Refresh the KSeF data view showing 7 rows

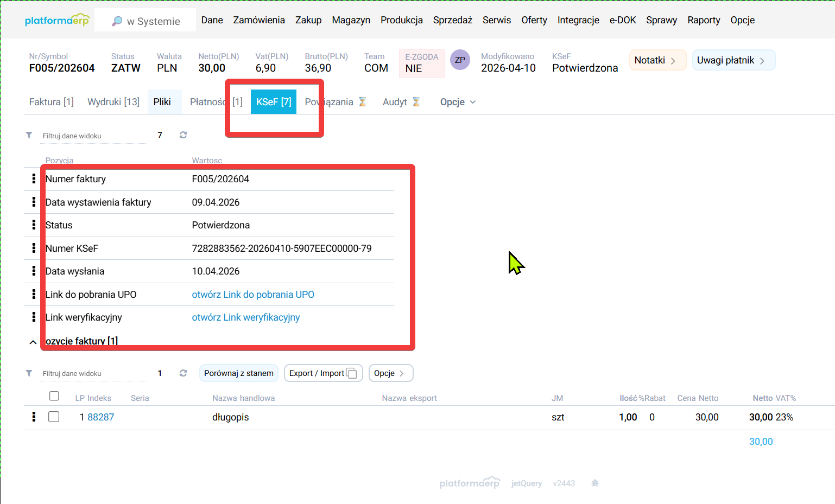coord(183,135)
